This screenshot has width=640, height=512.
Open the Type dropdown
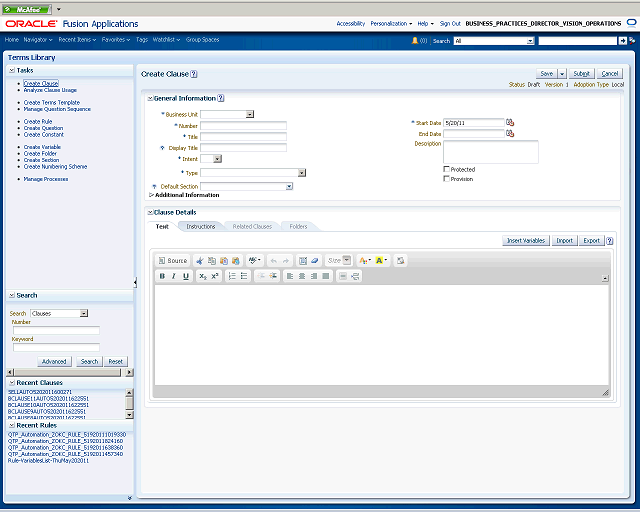(x=302, y=173)
